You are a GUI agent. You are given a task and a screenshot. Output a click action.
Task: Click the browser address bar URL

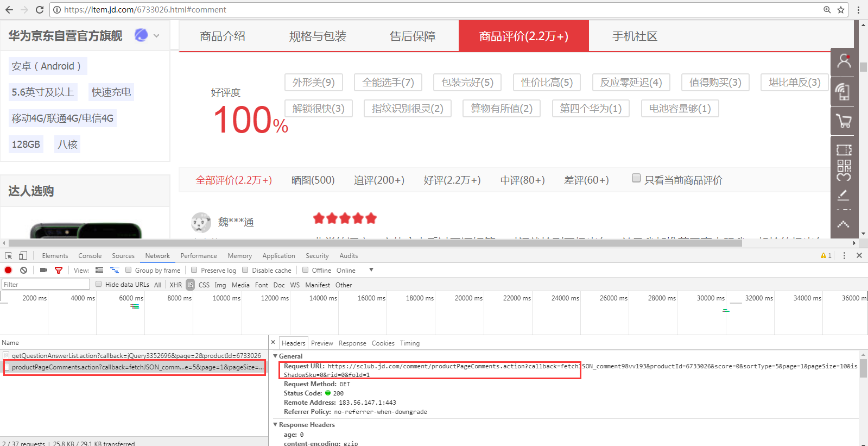pos(145,10)
